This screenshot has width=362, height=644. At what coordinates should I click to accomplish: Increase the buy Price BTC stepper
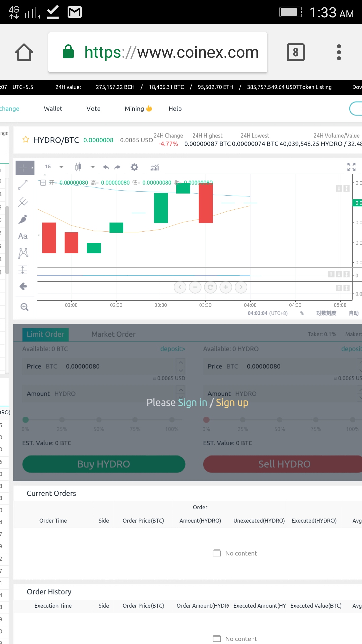pos(181,362)
